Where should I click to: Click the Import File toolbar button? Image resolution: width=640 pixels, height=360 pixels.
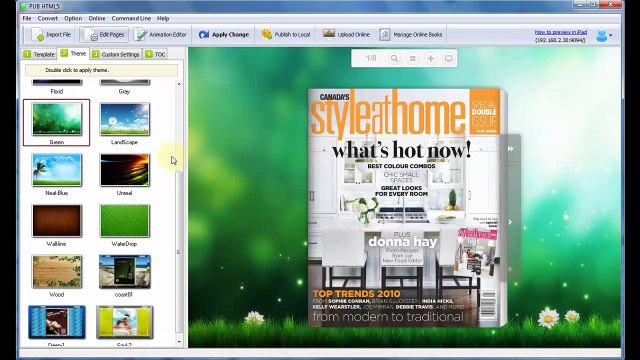coord(51,35)
